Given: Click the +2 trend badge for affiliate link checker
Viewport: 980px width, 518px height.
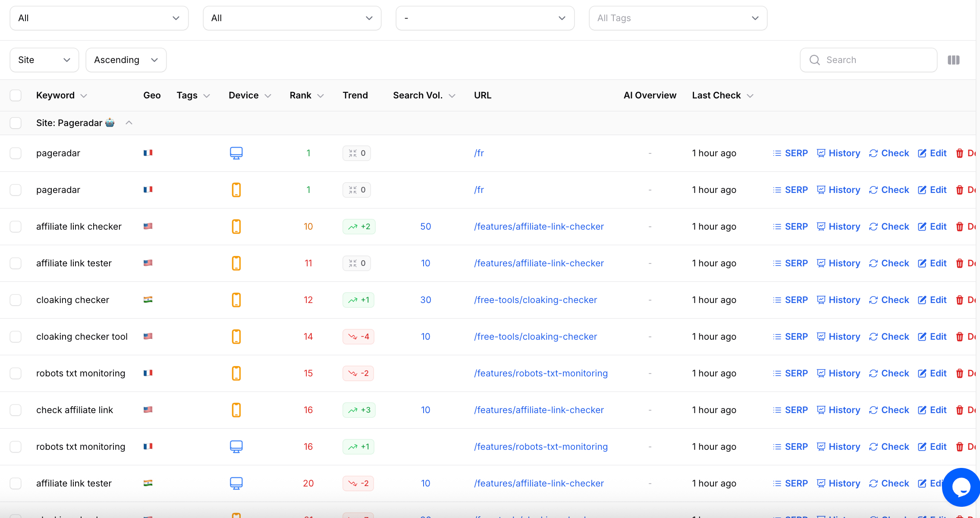Looking at the screenshot, I should tap(359, 227).
